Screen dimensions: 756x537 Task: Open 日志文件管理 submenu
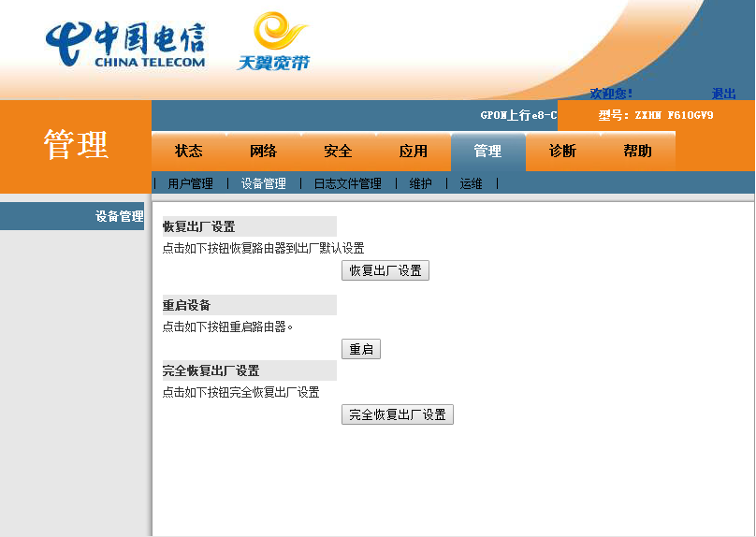click(347, 183)
